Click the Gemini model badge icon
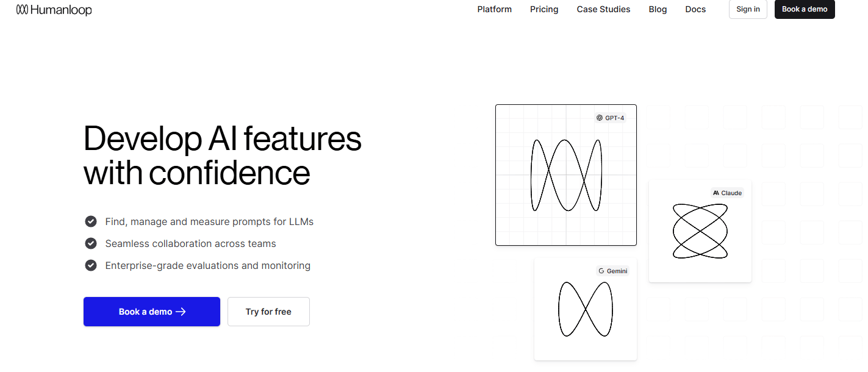 (601, 271)
